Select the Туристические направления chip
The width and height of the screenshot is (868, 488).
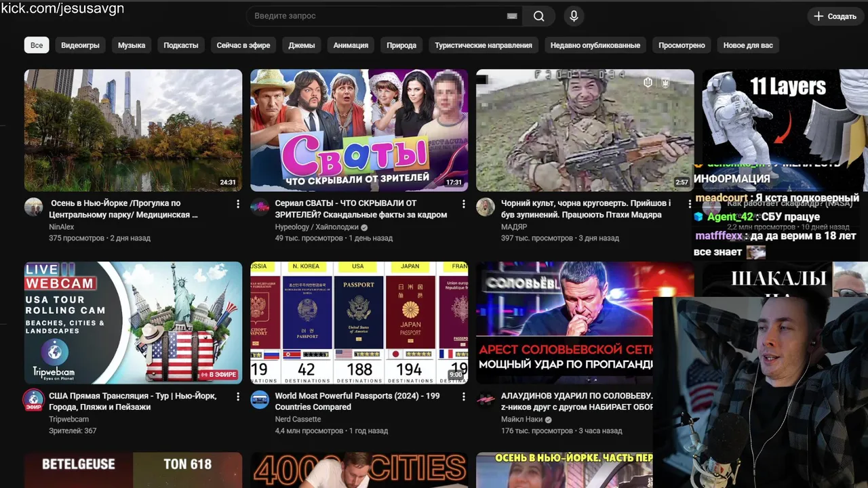(x=484, y=45)
